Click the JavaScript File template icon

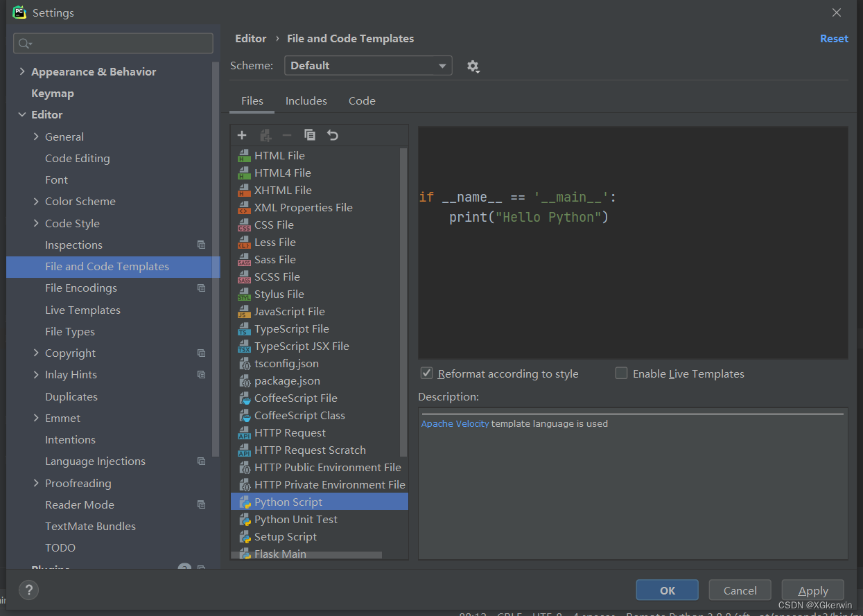[x=244, y=312]
